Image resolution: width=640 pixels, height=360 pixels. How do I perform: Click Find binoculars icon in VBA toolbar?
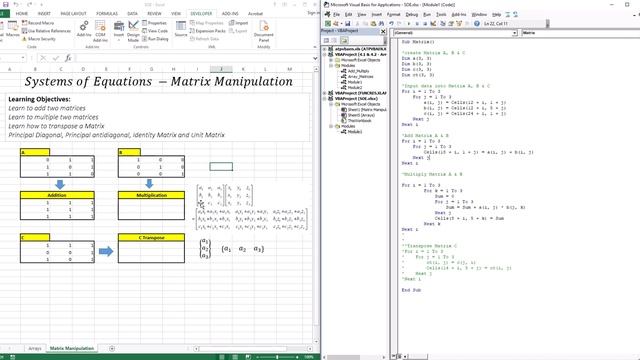[382, 24]
